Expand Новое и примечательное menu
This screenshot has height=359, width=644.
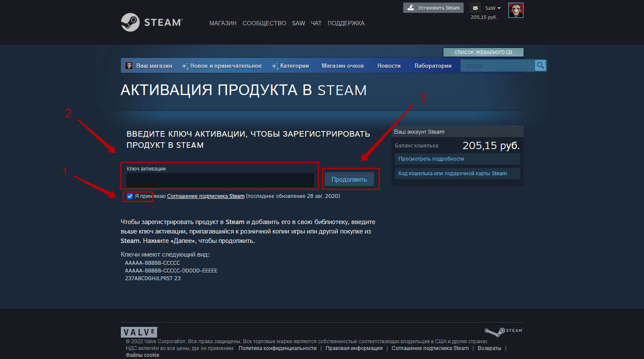coord(222,66)
